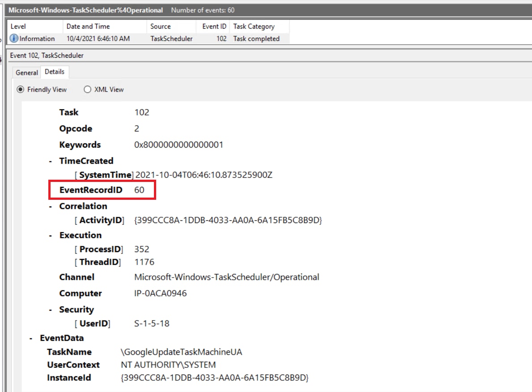
Task: Sort by the Task Category column header
Action: [260, 26]
